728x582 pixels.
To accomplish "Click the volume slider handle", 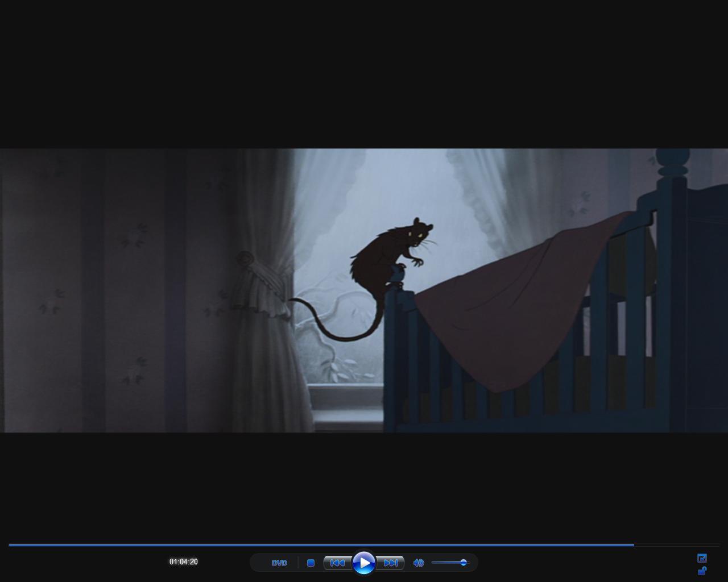I will [x=464, y=563].
